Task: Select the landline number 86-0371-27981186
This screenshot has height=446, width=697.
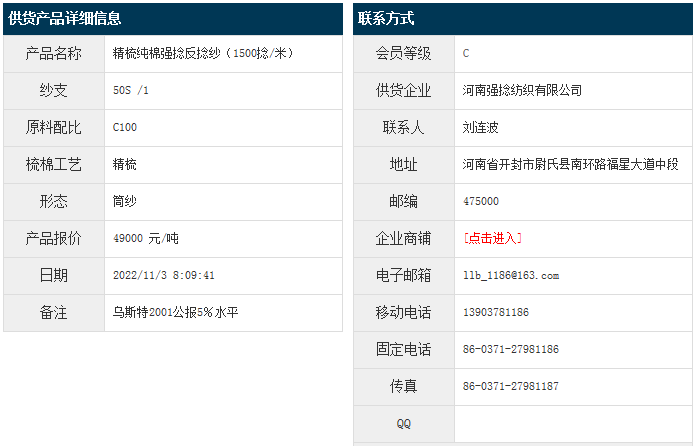Action: coord(511,349)
